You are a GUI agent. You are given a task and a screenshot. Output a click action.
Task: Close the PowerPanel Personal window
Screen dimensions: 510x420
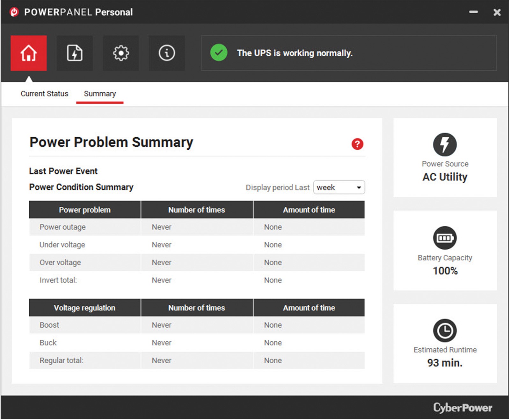[x=497, y=12]
